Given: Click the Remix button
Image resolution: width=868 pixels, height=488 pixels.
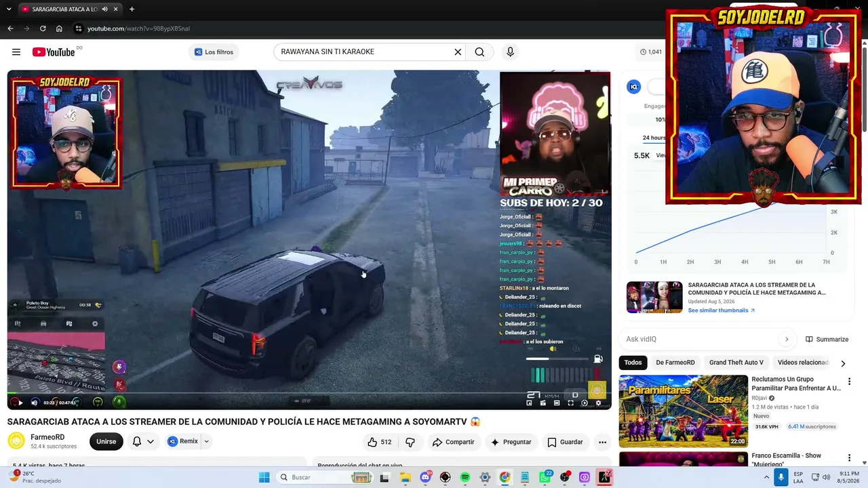Looking at the screenshot, I should click(x=183, y=441).
